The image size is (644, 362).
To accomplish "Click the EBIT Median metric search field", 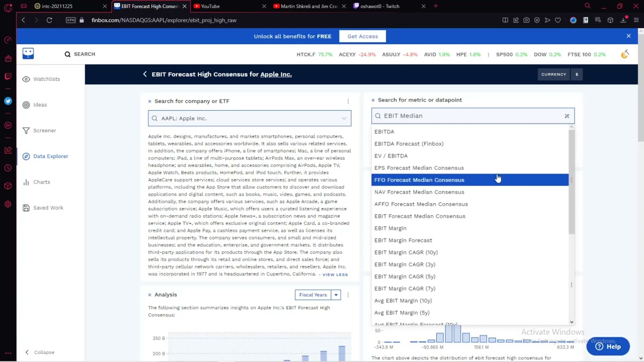I will 472,116.
